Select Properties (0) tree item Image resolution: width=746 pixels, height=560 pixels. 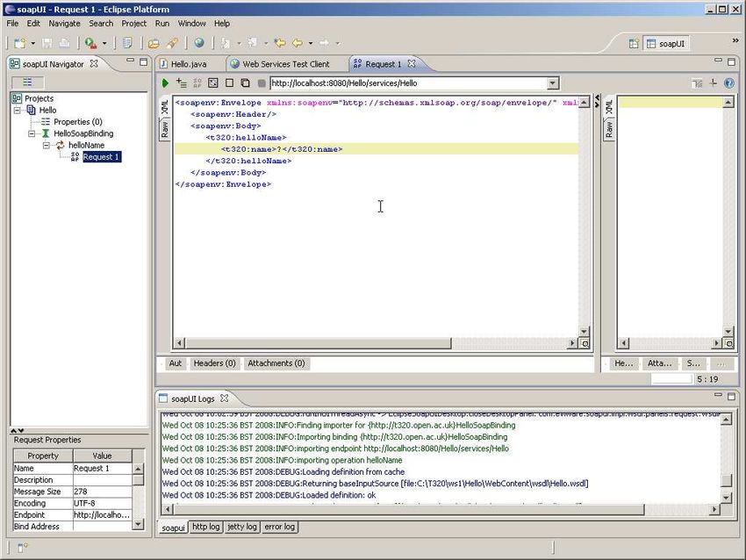(x=77, y=122)
